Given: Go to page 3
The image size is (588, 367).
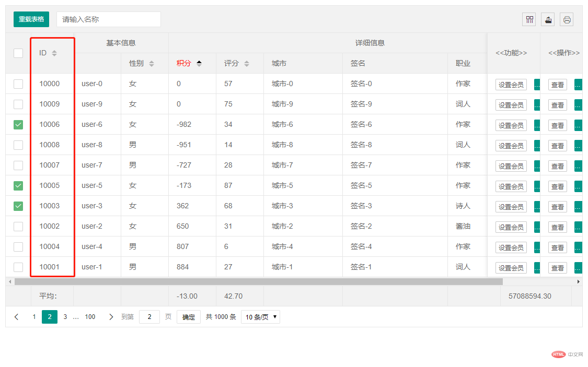Looking at the screenshot, I should coord(65,317).
